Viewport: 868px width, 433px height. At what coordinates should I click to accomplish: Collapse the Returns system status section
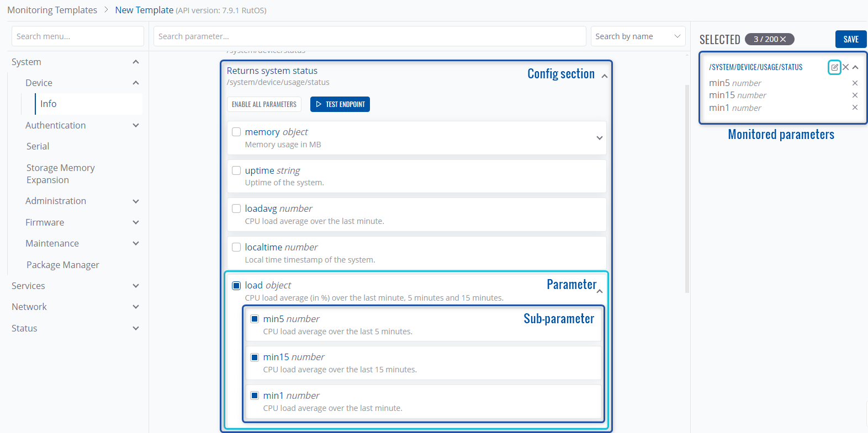click(605, 76)
